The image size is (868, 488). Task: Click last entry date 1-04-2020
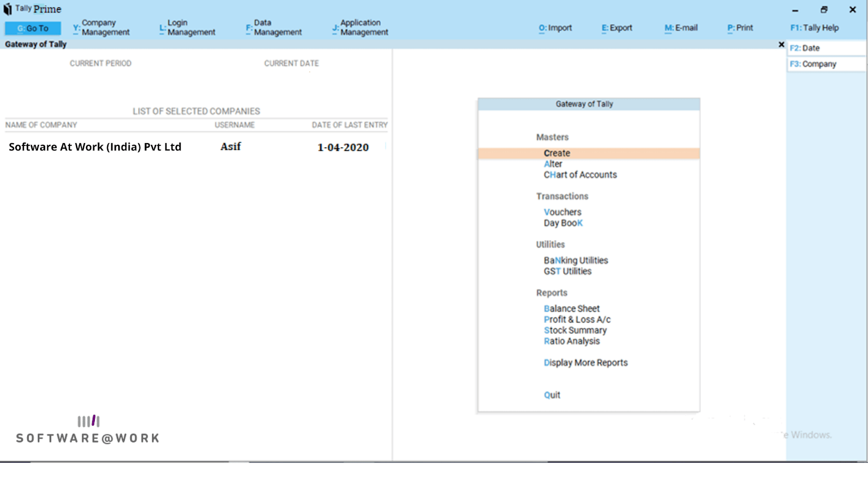coord(343,147)
